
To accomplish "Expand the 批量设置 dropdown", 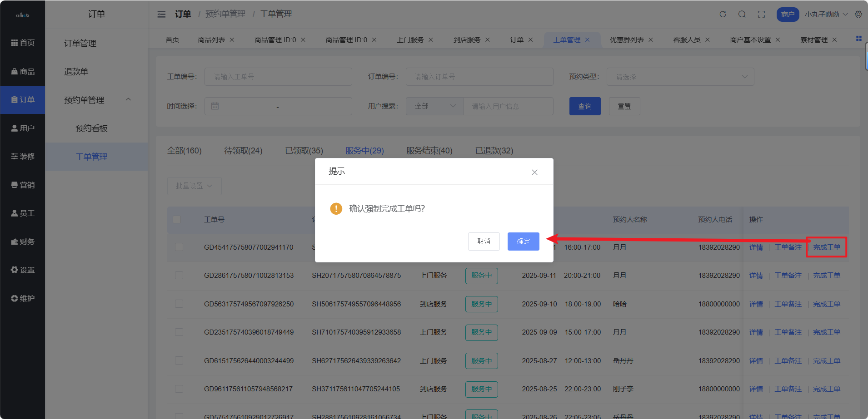I will pyautogui.click(x=194, y=186).
